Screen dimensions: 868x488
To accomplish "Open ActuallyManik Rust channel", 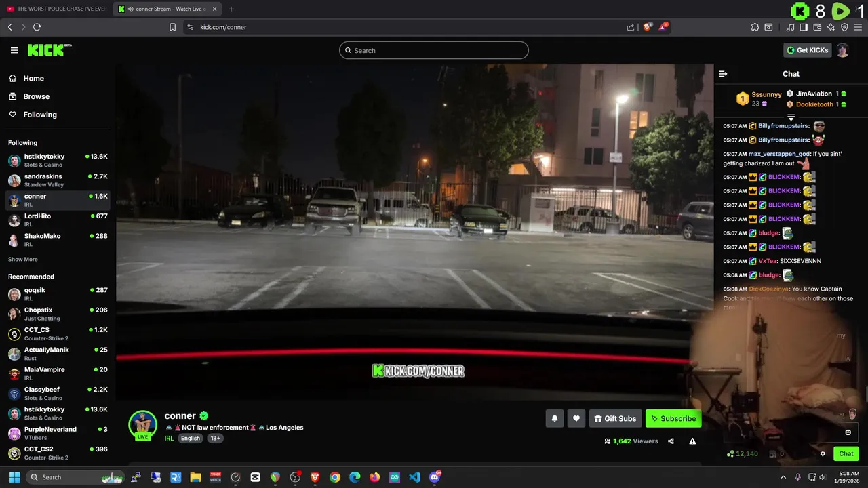I will (x=58, y=354).
